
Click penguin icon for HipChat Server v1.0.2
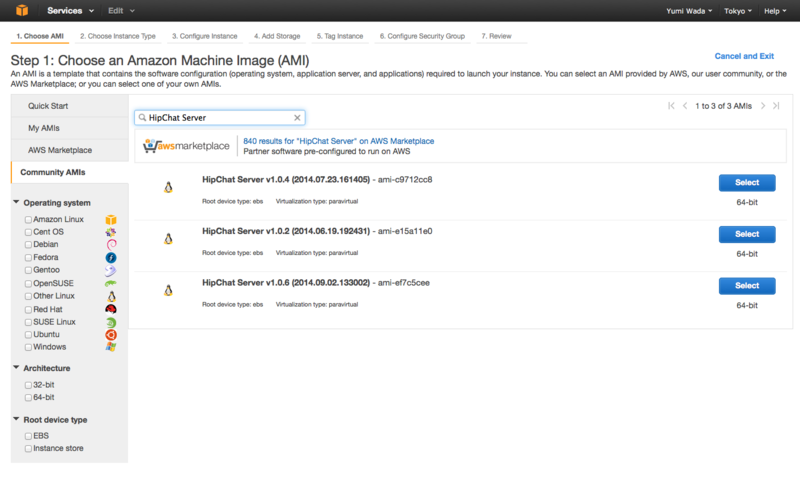(x=168, y=239)
